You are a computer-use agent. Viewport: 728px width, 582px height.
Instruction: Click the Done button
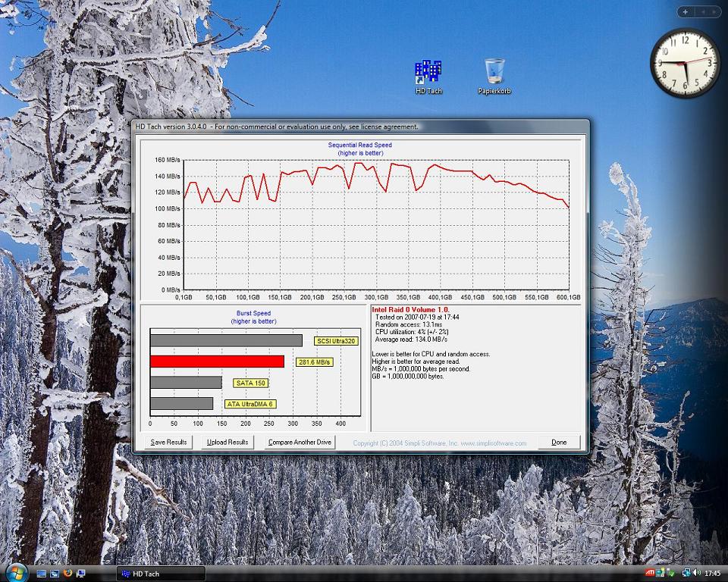tap(559, 443)
